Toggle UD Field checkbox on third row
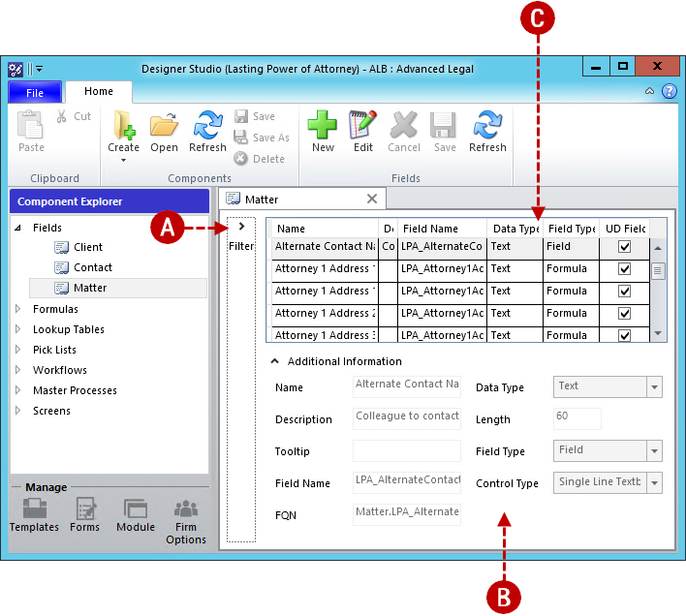 625,292
